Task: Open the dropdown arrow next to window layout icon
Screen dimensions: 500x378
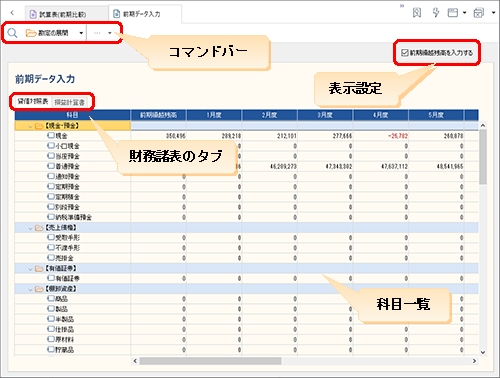Action: (x=464, y=13)
